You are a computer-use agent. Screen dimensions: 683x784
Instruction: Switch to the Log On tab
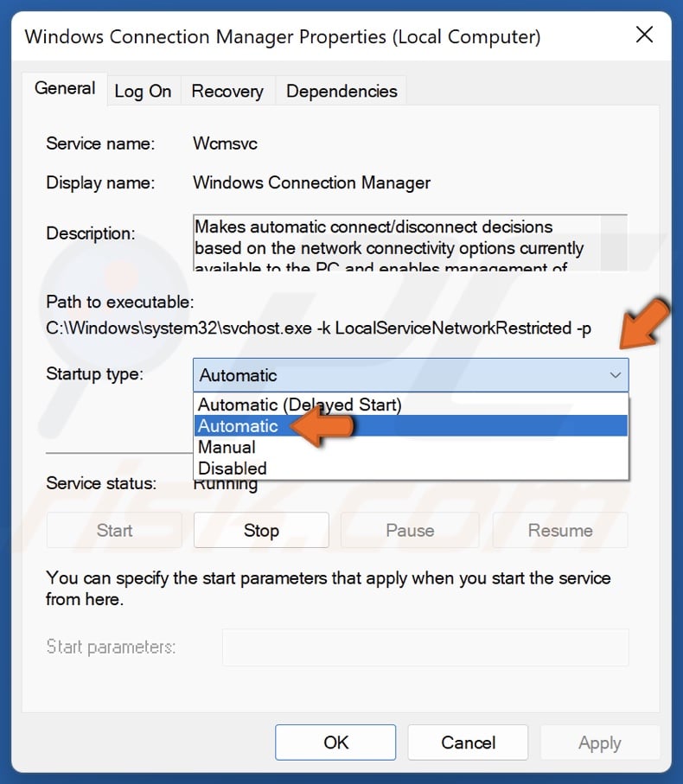(x=143, y=91)
